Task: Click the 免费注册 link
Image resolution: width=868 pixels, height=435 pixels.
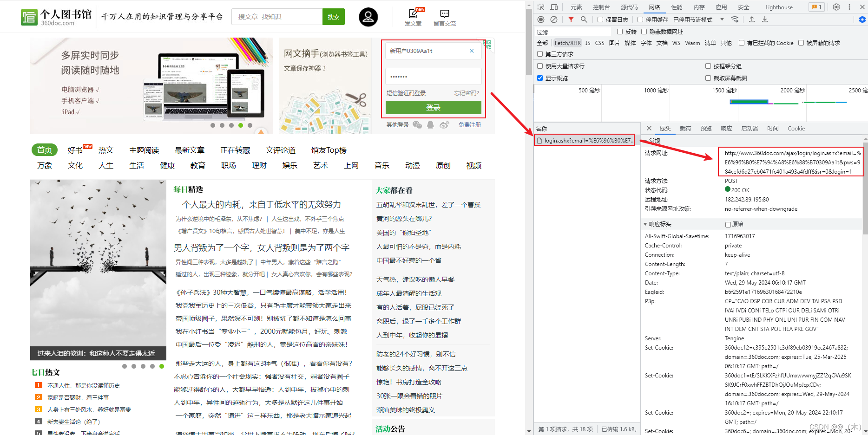Action: (470, 125)
